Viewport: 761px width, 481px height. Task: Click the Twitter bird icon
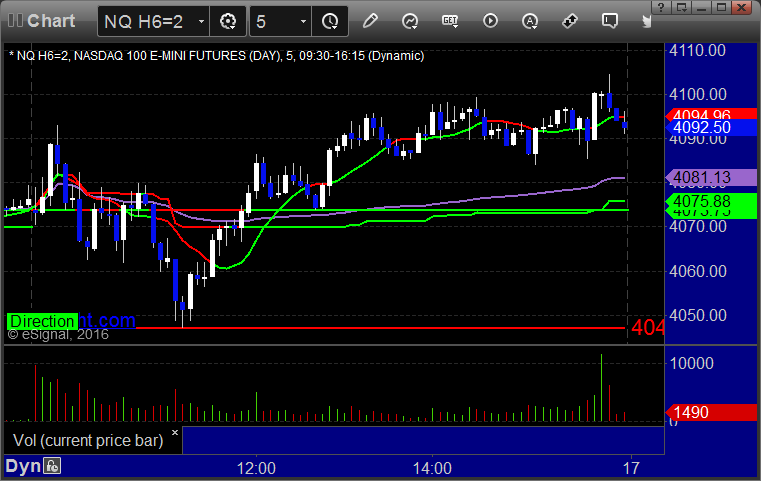click(646, 21)
